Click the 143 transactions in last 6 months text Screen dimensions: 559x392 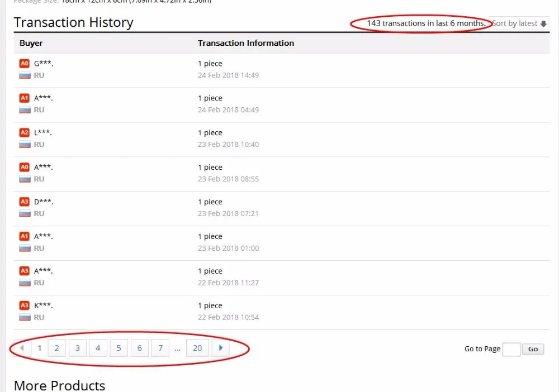[x=427, y=23]
